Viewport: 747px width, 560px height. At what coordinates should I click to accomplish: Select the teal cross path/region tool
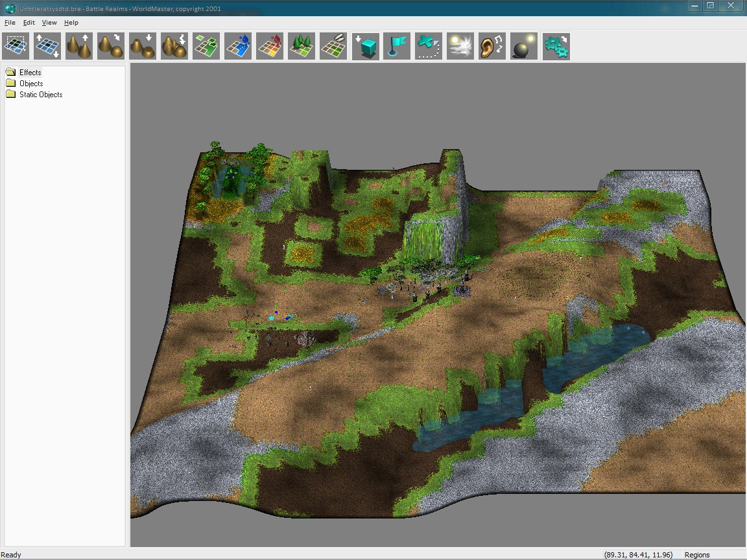[429, 46]
